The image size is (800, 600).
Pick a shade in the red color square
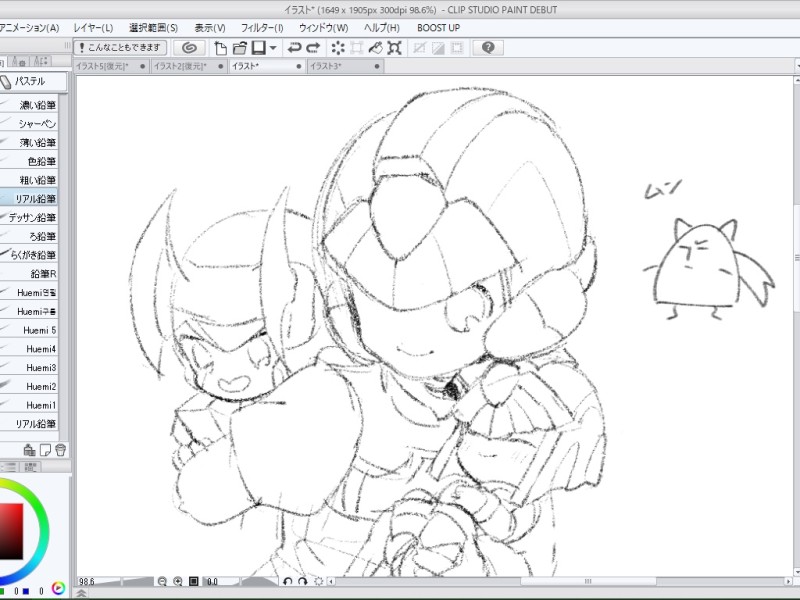pyautogui.click(x=11, y=531)
